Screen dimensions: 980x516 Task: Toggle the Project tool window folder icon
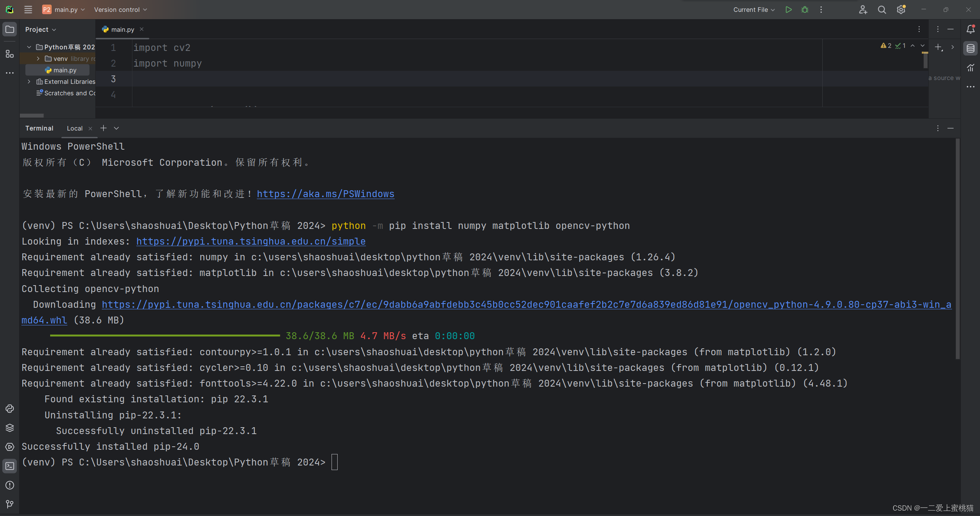10,29
